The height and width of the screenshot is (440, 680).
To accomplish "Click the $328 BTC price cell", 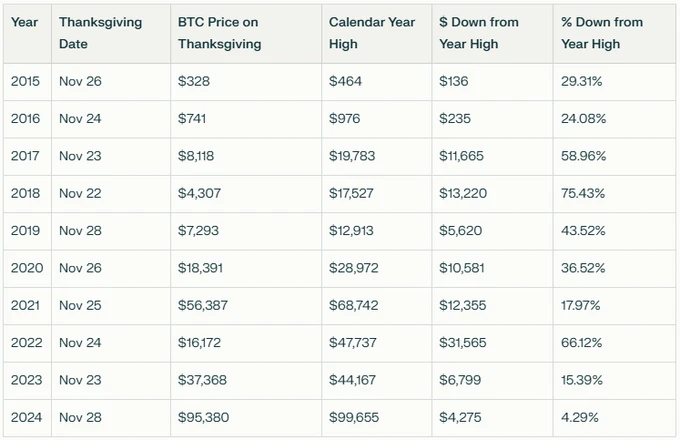I will tap(194, 82).
